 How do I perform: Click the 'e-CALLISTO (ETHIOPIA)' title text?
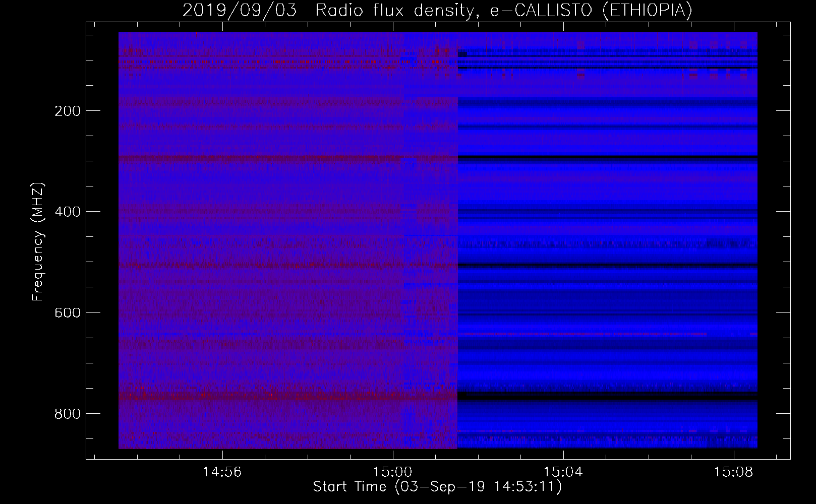coord(592,11)
